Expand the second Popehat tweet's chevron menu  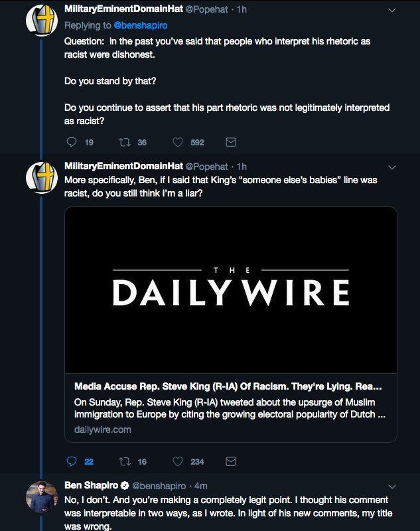pyautogui.click(x=392, y=168)
